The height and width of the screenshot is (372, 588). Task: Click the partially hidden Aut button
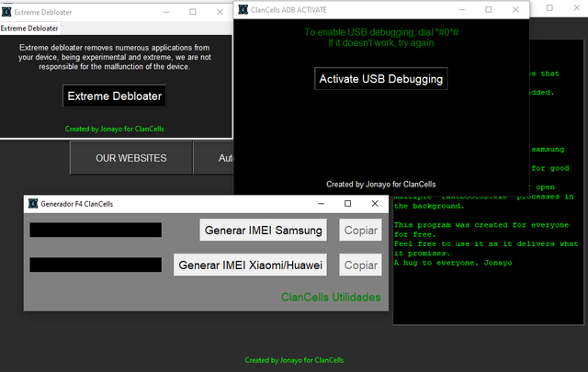(x=214, y=158)
